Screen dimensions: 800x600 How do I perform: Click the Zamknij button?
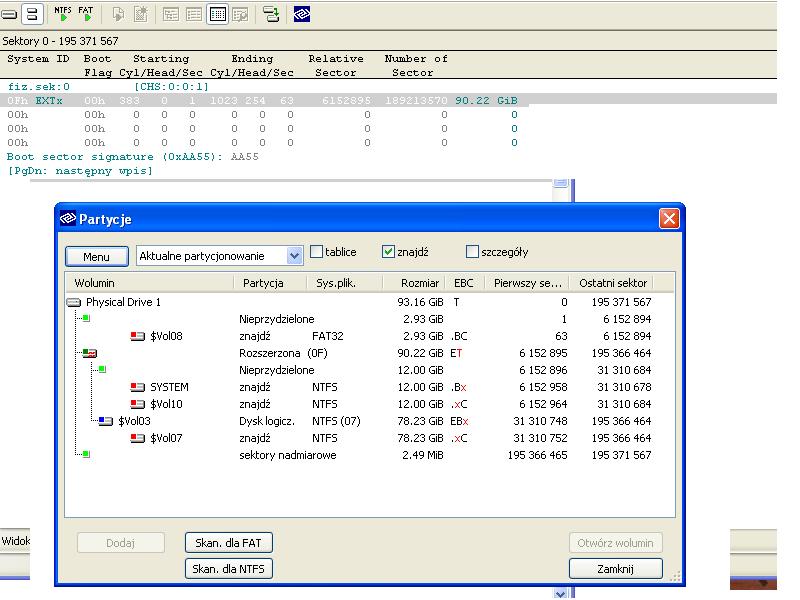point(616,569)
